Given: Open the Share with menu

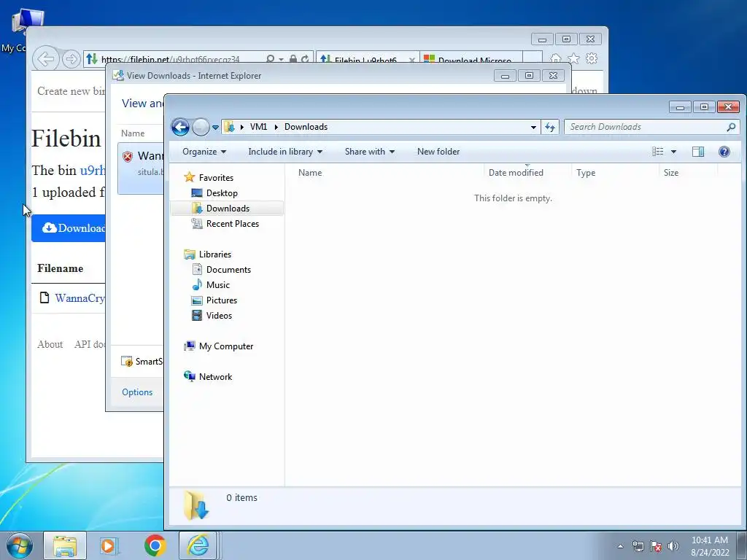Looking at the screenshot, I should pos(370,152).
